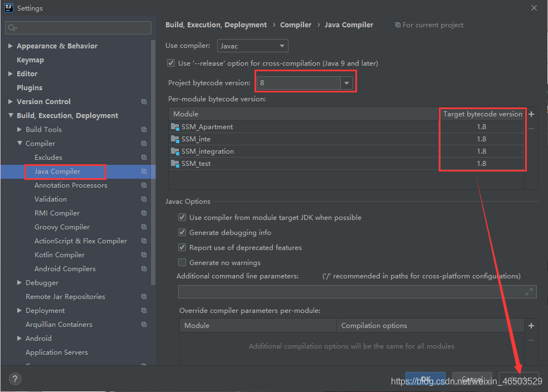The height and width of the screenshot is (392, 548).
Task: Open Application Servers settings
Action: pyautogui.click(x=57, y=352)
